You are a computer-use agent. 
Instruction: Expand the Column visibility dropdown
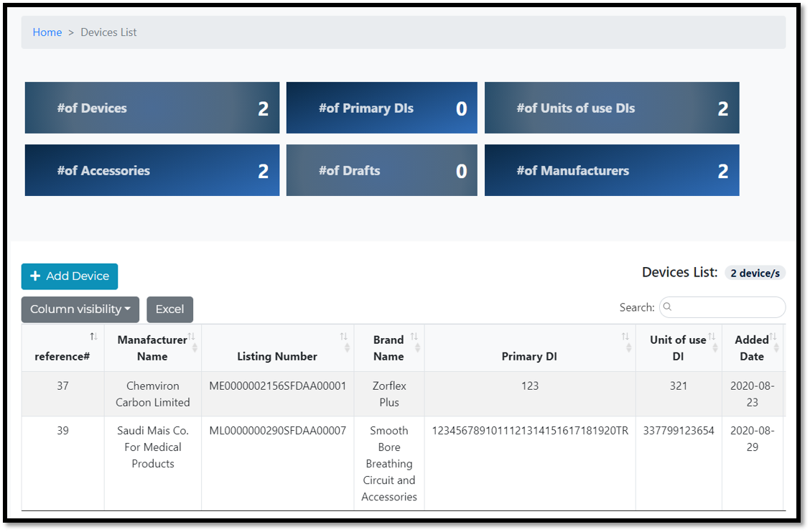point(80,309)
